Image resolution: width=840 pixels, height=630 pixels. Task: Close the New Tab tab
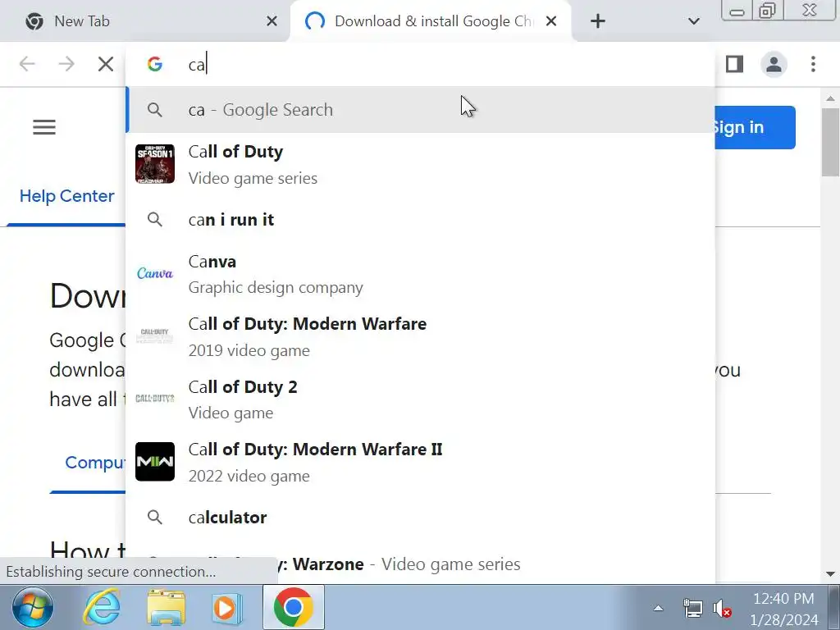272,21
